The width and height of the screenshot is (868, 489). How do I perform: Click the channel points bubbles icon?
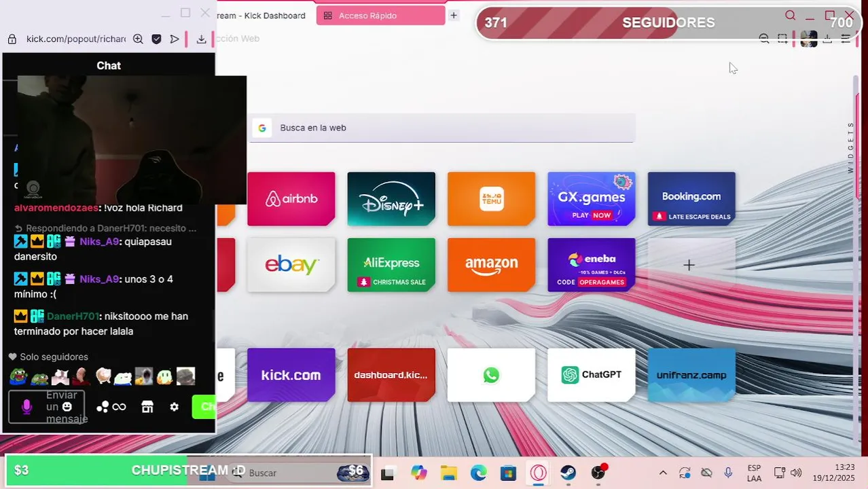(x=103, y=407)
